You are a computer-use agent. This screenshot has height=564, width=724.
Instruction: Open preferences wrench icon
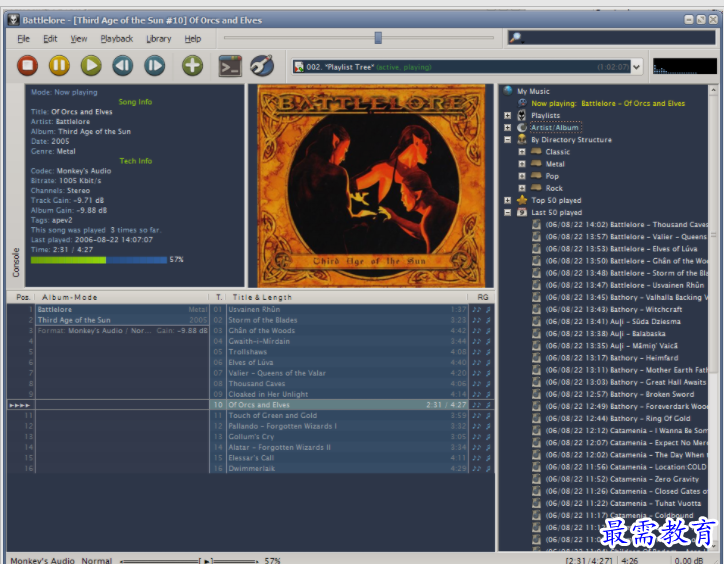[262, 66]
